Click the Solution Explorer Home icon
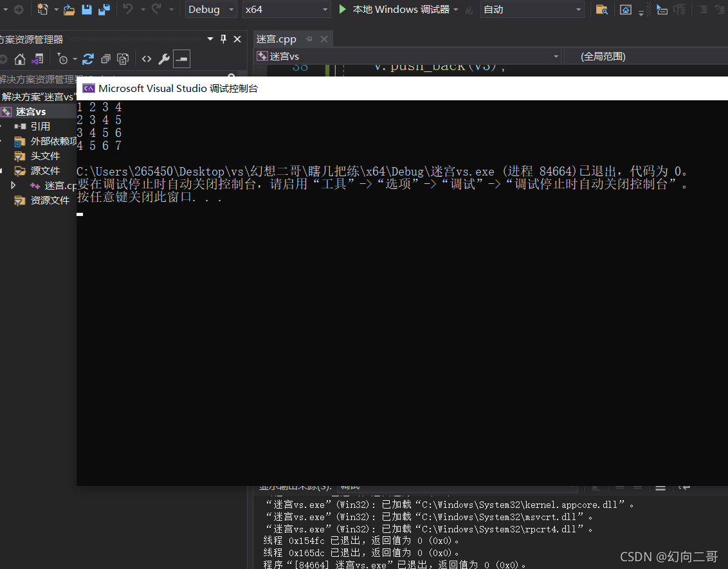This screenshot has width=728, height=569. tap(19, 59)
